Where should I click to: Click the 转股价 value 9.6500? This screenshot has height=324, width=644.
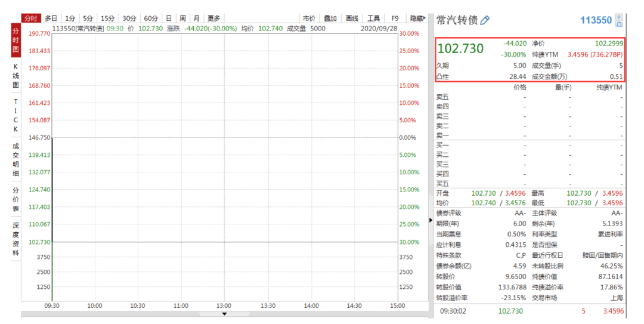(x=515, y=276)
